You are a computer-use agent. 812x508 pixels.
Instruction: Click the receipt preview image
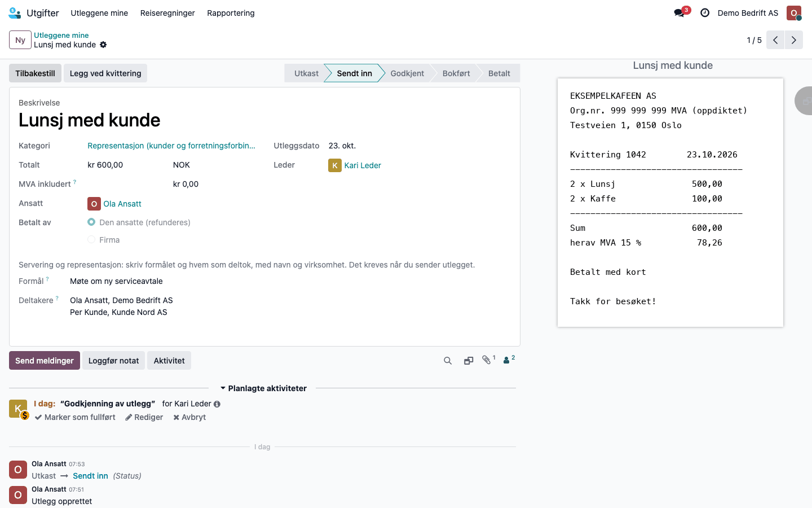670,202
